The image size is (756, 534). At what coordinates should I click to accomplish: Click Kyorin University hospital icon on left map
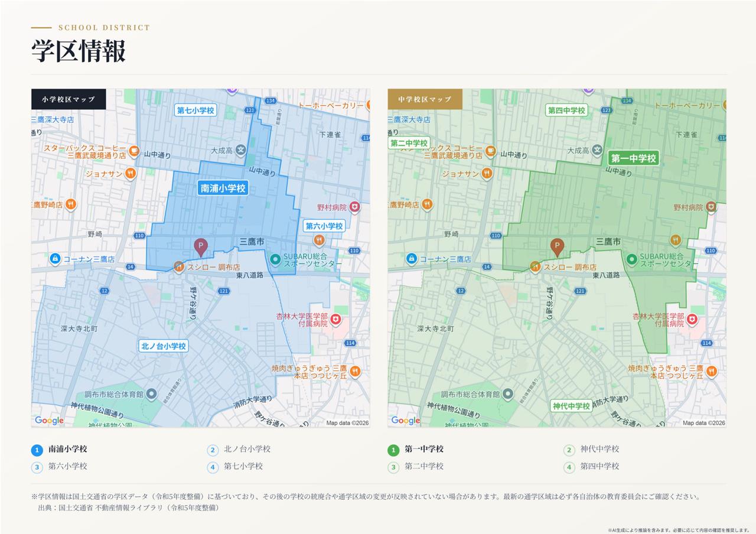(x=335, y=320)
